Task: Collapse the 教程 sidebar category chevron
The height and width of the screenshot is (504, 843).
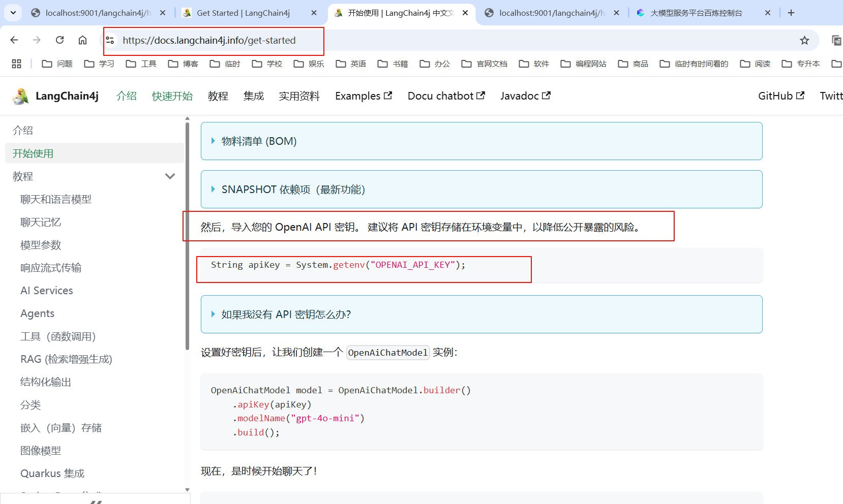Action: pyautogui.click(x=170, y=176)
